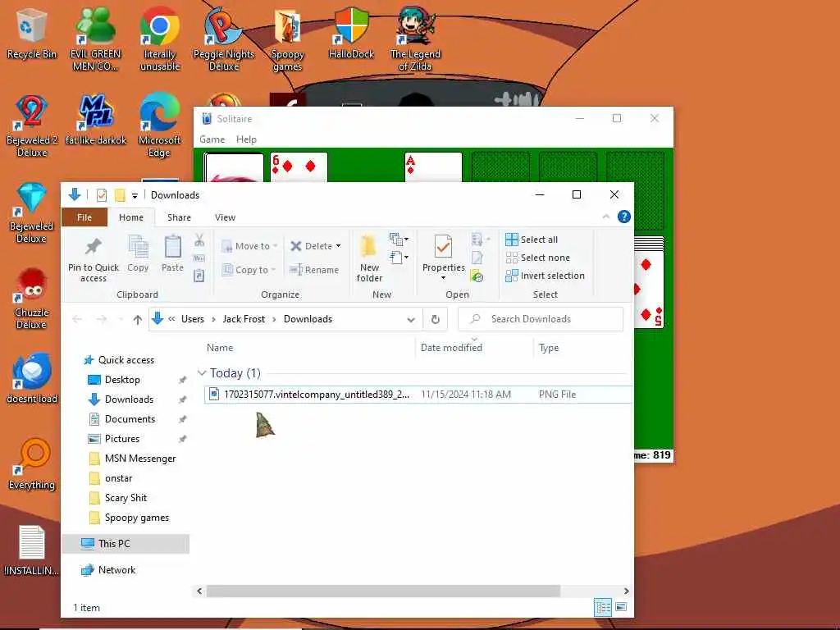Switch to the Share ribbon tab
Screen dimensions: 840x630
[179, 217]
